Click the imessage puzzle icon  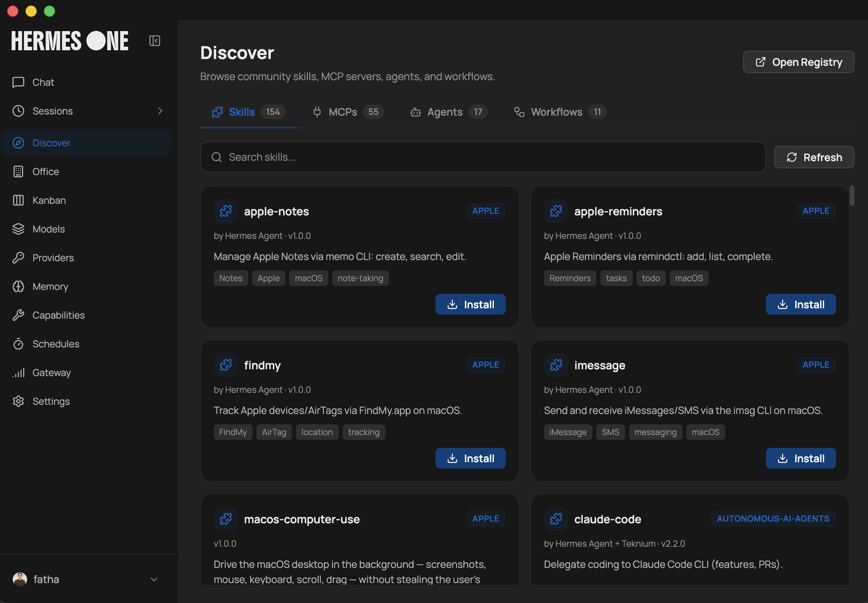556,365
